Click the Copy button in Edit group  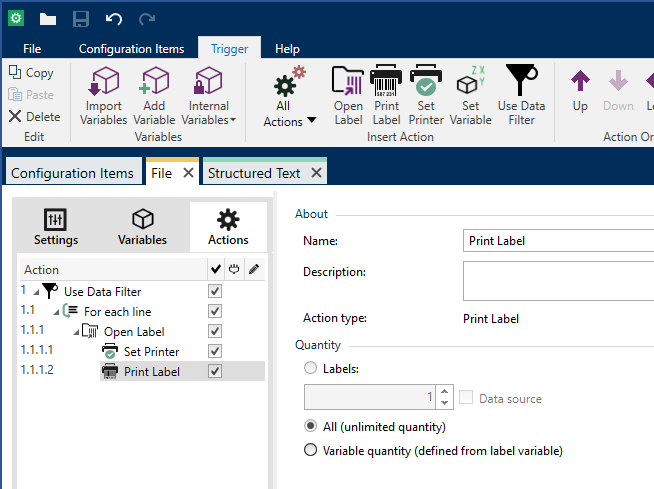click(x=31, y=73)
